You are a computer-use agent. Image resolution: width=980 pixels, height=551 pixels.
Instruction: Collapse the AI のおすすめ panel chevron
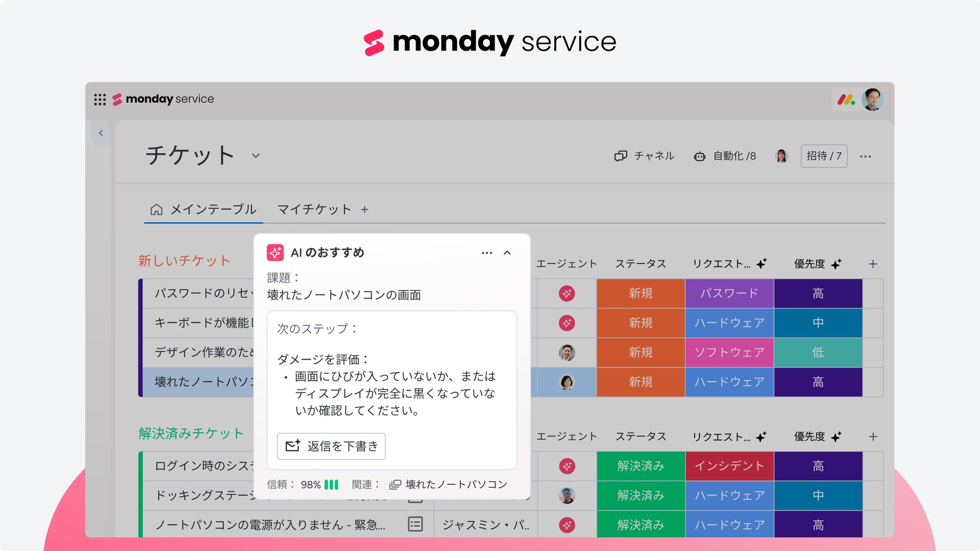507,253
